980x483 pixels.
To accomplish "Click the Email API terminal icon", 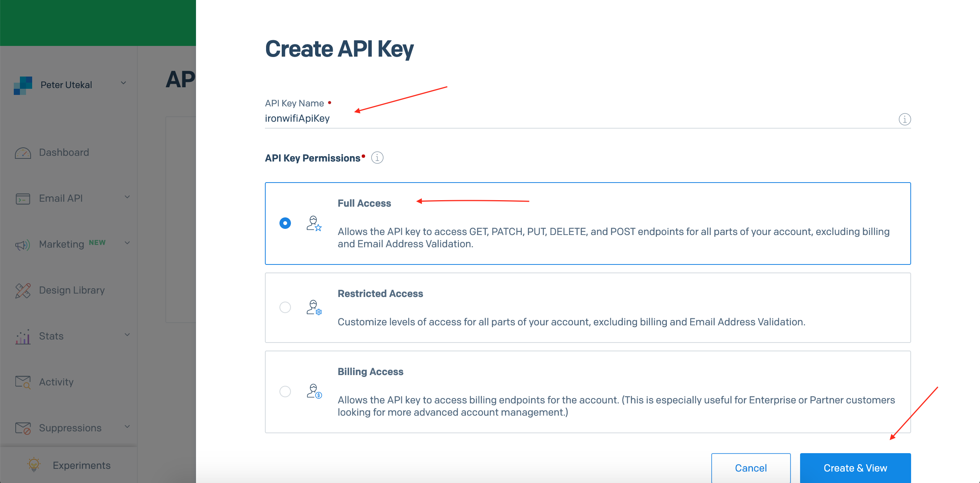I will (23, 198).
